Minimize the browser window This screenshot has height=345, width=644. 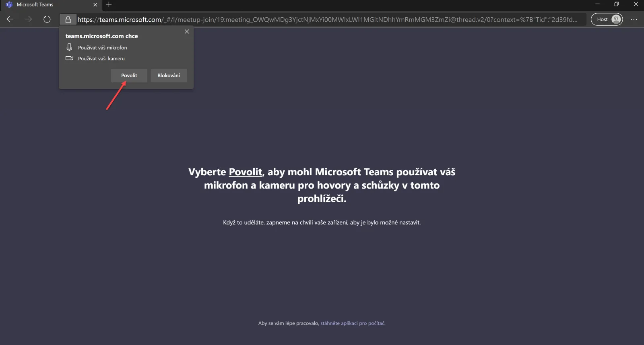coord(597,4)
